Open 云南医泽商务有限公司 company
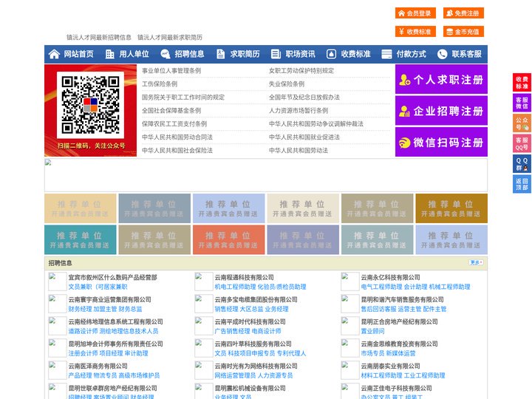Screen dimensions: 532x399 coord(98,366)
